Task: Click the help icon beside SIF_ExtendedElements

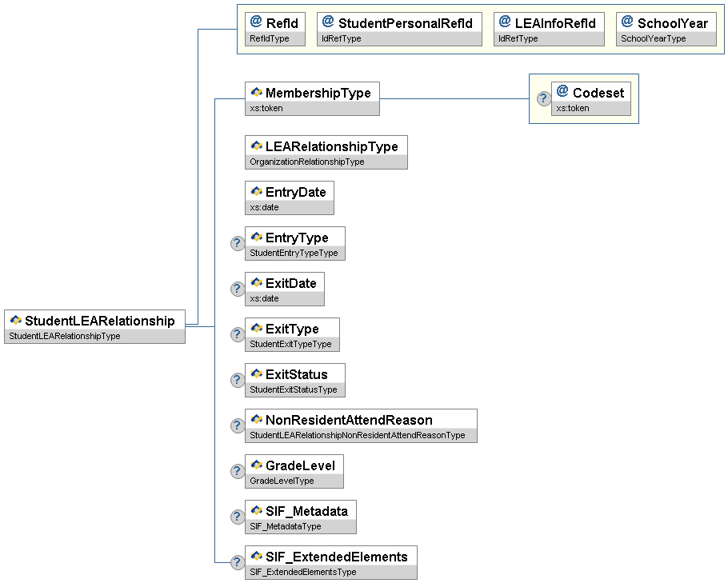Action: pyautogui.click(x=238, y=563)
